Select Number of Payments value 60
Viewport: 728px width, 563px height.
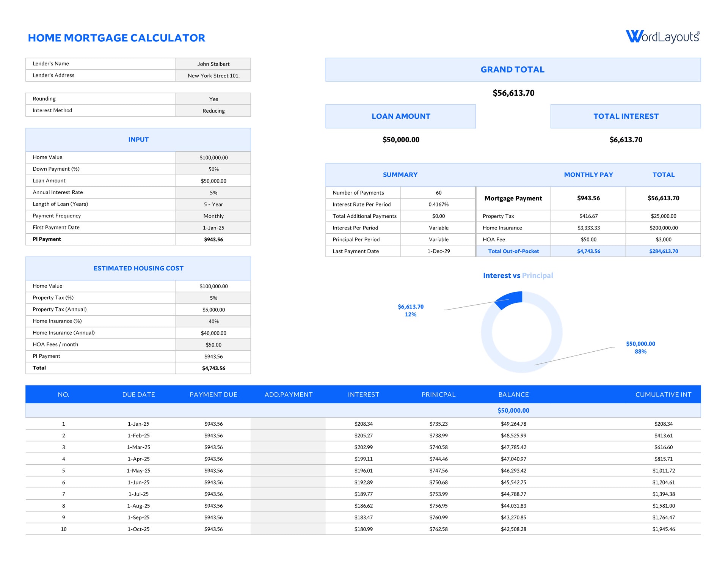tap(438, 193)
